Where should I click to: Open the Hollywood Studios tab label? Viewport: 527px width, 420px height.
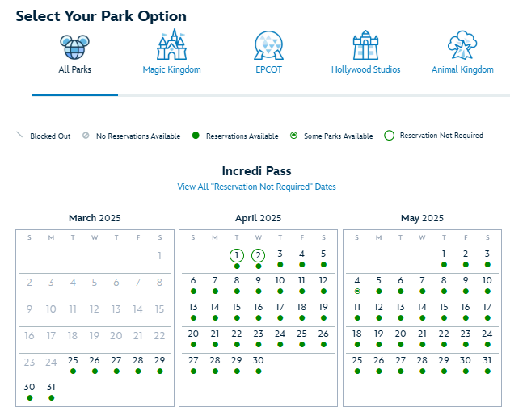pyautogui.click(x=365, y=70)
